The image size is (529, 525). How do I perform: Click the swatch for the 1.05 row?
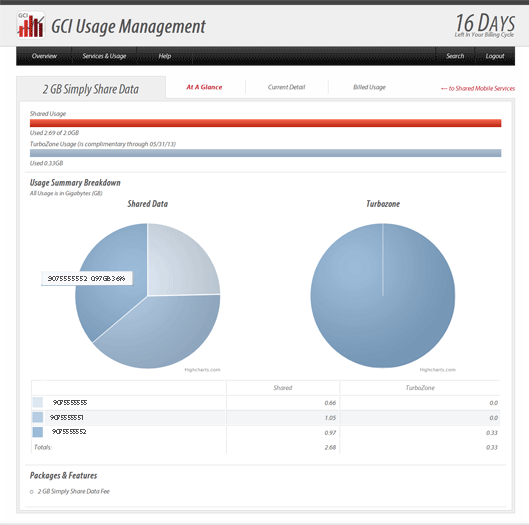pyautogui.click(x=37, y=417)
